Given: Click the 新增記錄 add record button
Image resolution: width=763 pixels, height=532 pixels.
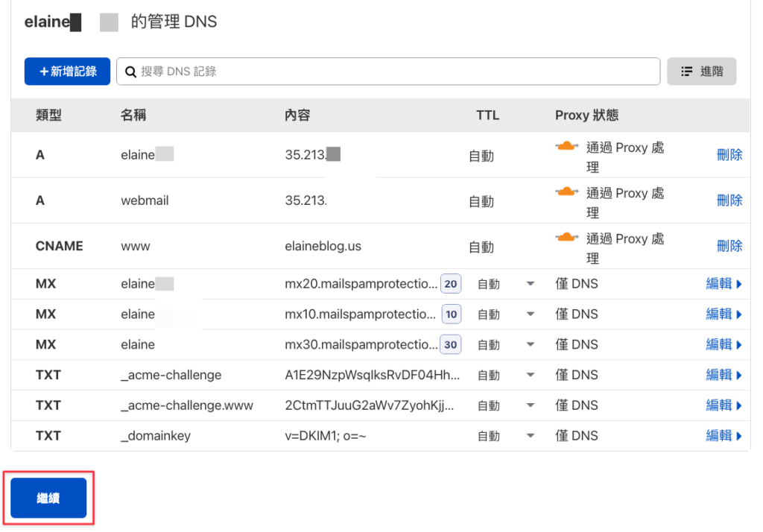Looking at the screenshot, I should [67, 72].
